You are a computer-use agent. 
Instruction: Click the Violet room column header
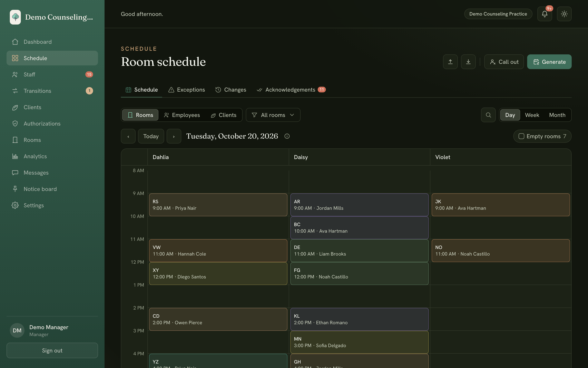coord(501,157)
